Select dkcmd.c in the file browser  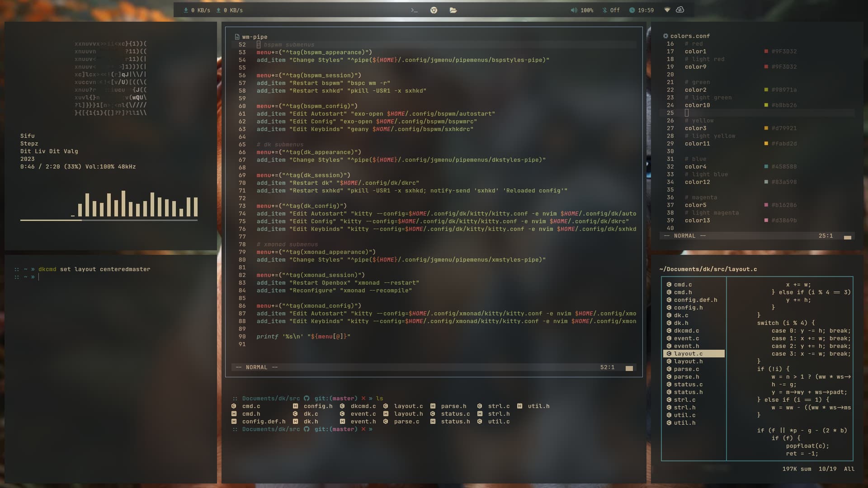point(686,331)
